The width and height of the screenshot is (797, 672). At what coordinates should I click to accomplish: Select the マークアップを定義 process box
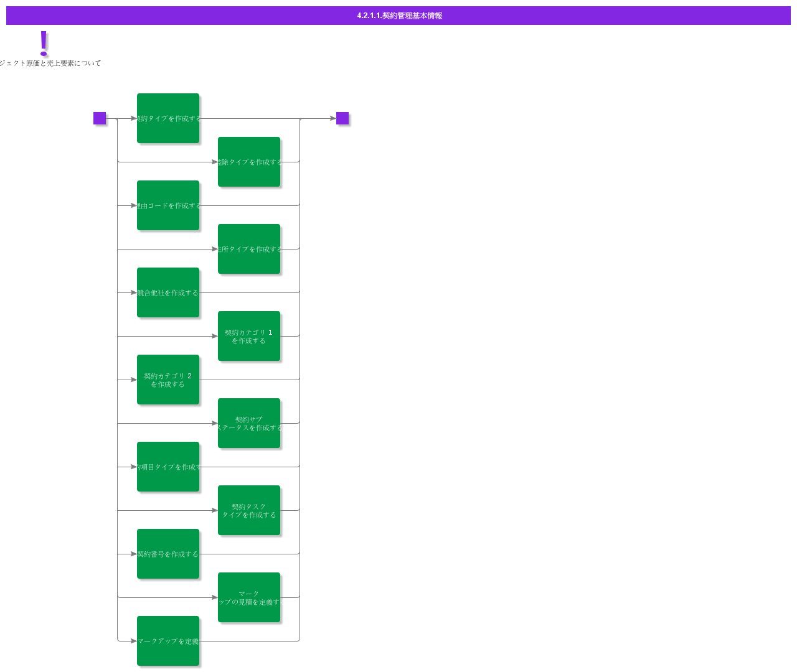click(168, 641)
